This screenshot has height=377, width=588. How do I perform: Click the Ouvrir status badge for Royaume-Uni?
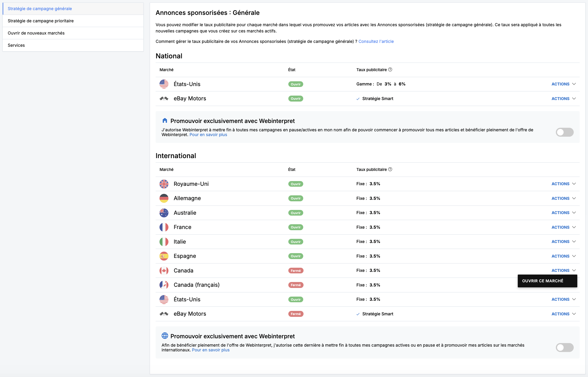(295, 184)
